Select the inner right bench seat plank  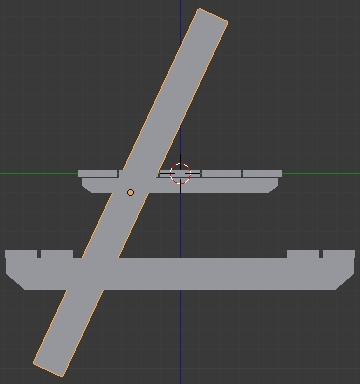303,254
